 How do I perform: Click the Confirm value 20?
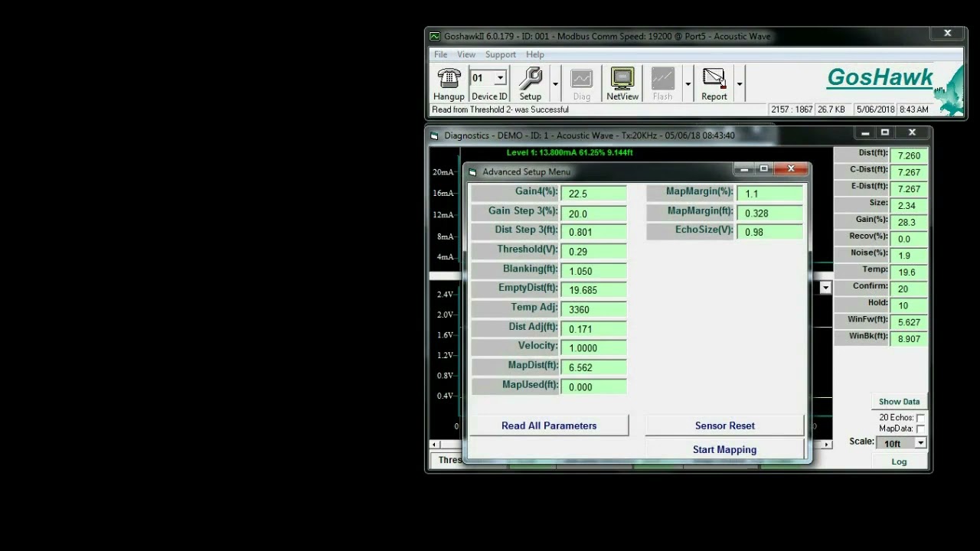click(909, 289)
